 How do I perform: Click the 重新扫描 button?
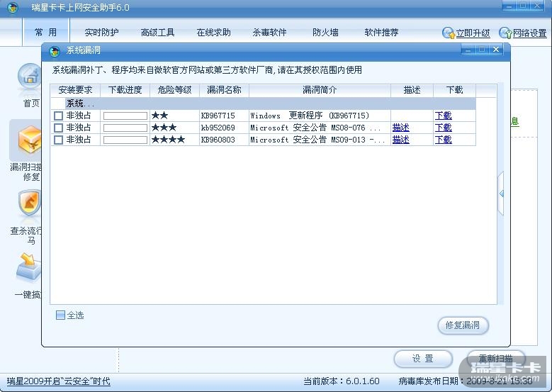(496, 359)
